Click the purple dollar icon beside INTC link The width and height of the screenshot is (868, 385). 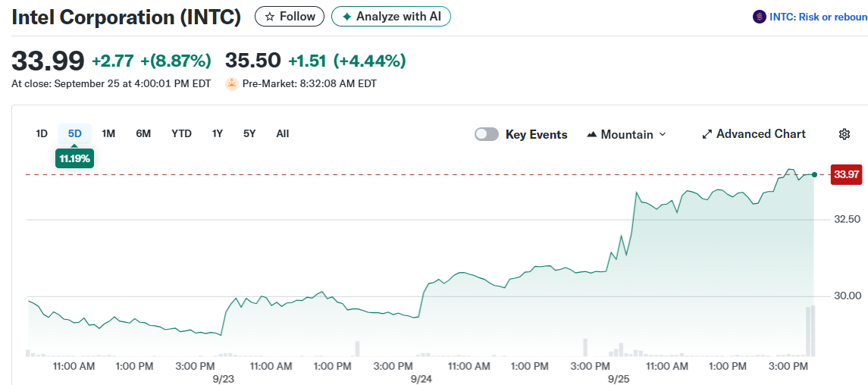tap(759, 17)
